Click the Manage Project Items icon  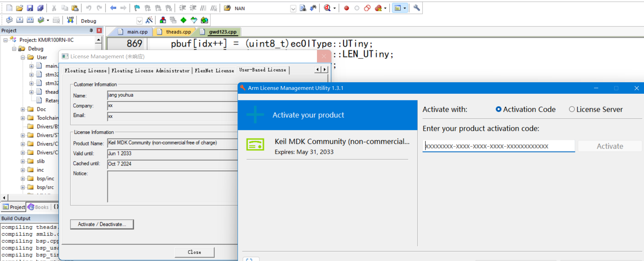163,20
